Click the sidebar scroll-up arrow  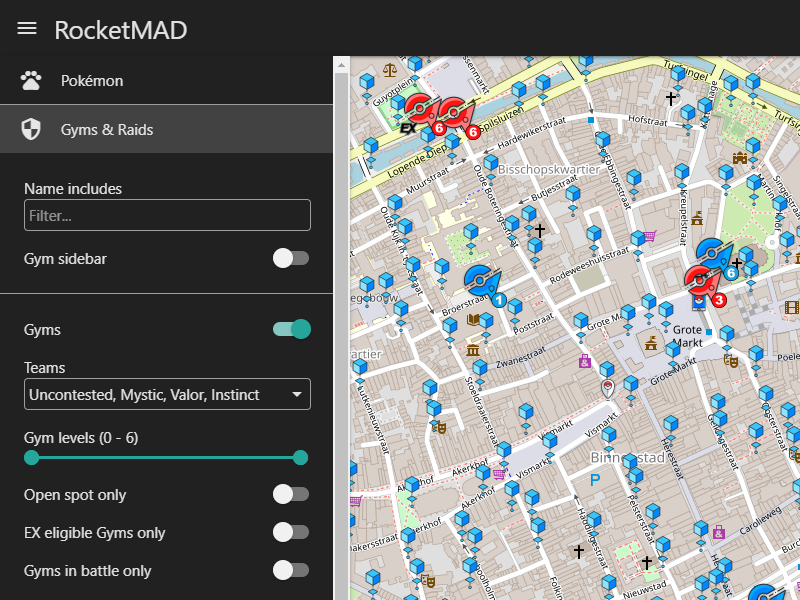[341, 65]
